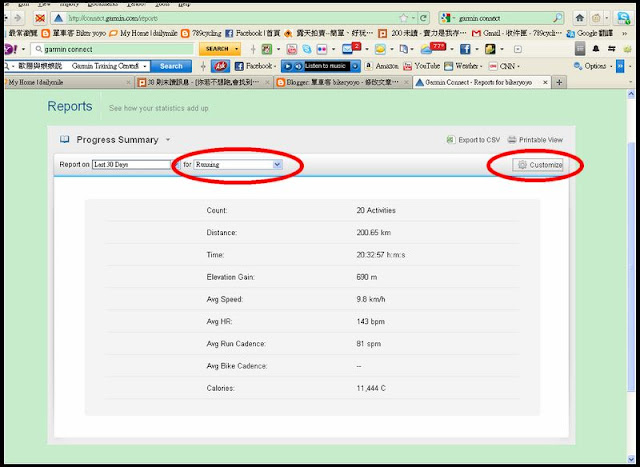640x467 pixels.
Task: Click Yahoo toolbar Skype icon
Action: click(x=307, y=49)
